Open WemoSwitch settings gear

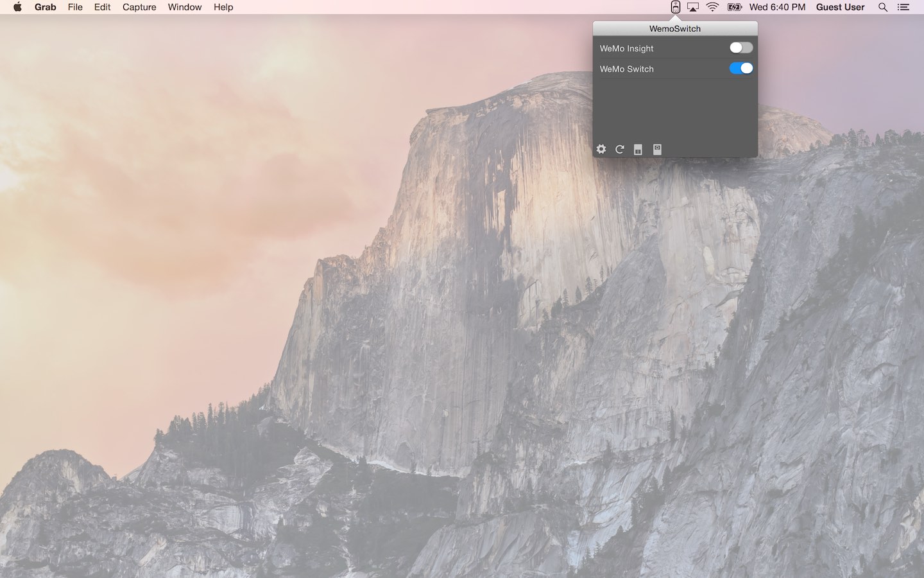point(601,149)
